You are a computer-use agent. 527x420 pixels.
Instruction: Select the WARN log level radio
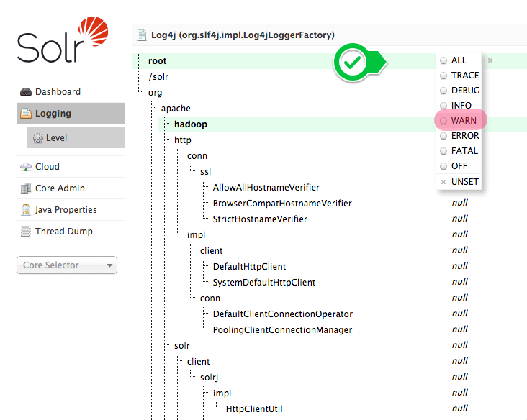tap(443, 121)
